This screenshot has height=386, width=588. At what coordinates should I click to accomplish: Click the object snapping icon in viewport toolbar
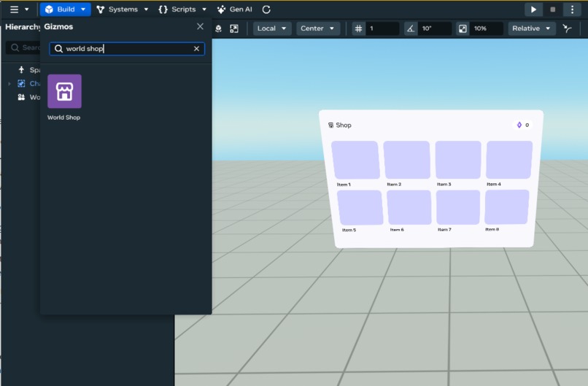click(x=218, y=28)
